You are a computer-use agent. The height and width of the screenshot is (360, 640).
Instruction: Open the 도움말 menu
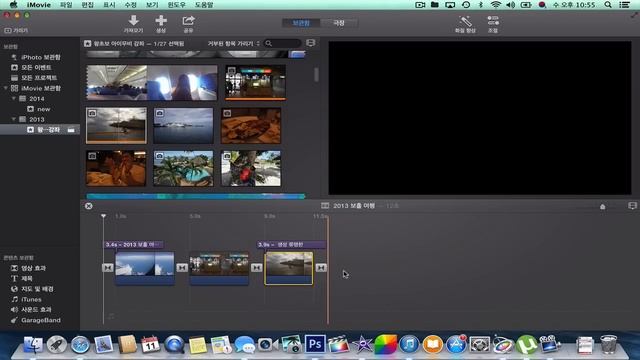pos(204,5)
